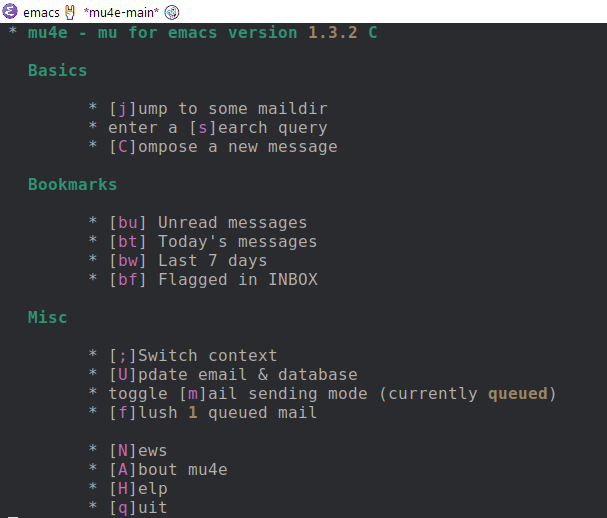Image resolution: width=607 pixels, height=518 pixels.
Task: Select the [q]uit entry
Action: (x=138, y=507)
